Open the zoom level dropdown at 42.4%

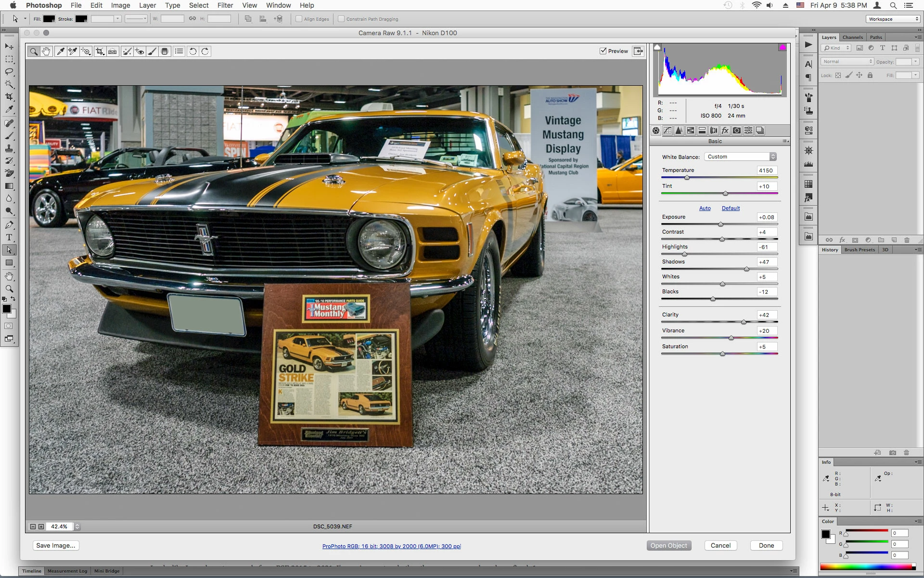tap(77, 526)
